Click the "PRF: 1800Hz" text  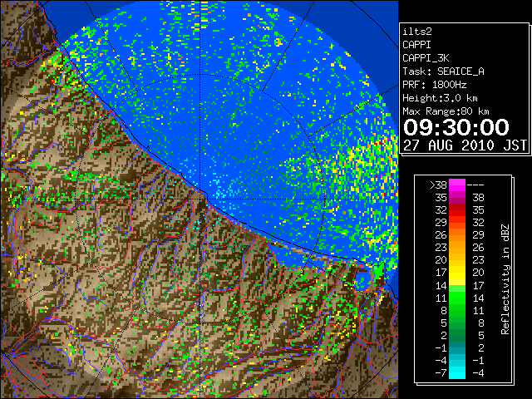pos(435,85)
